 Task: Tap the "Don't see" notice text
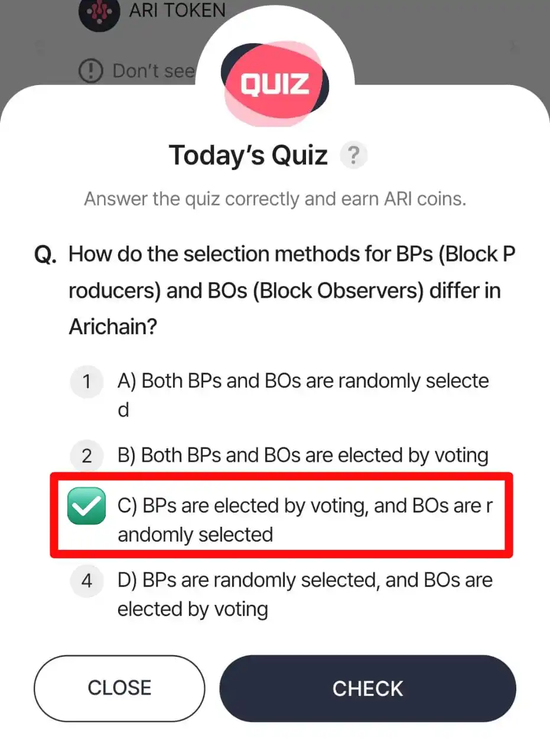[x=154, y=71]
